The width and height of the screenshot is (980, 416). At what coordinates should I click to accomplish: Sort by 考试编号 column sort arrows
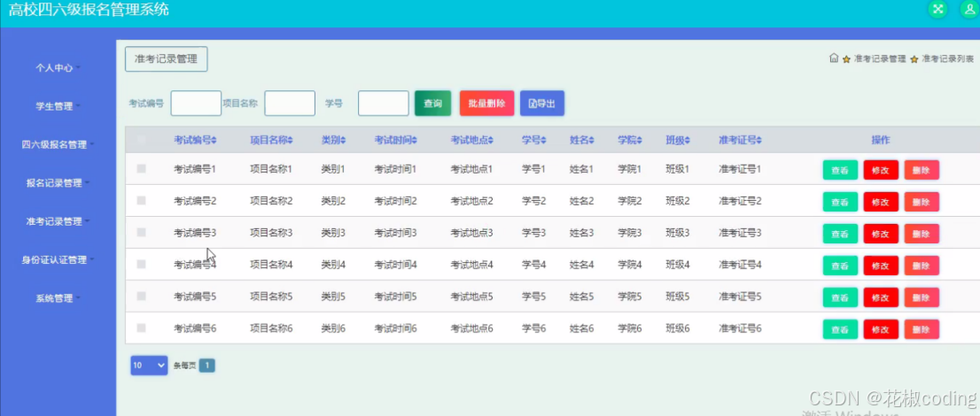pyautogui.click(x=214, y=141)
